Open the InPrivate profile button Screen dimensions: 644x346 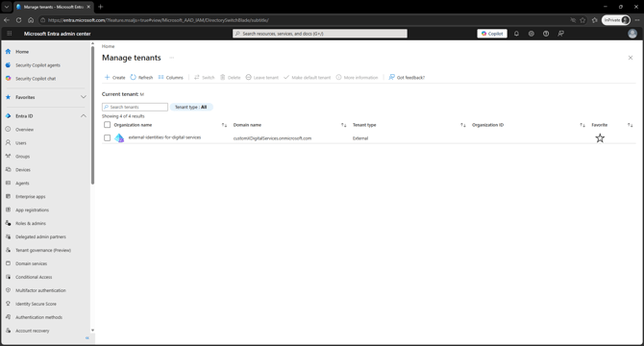click(x=616, y=20)
